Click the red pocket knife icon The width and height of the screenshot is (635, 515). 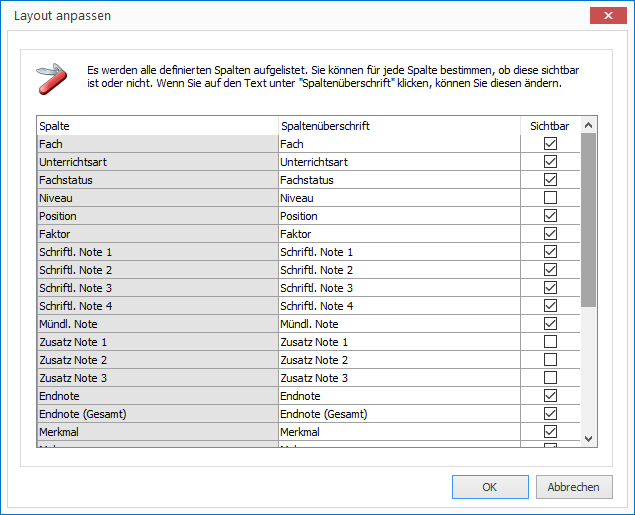tap(52, 79)
